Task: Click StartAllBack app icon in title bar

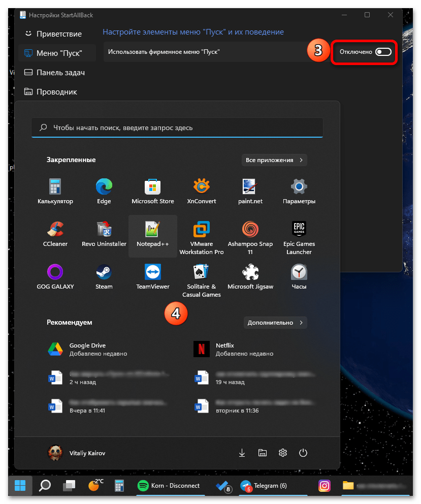Action: tap(23, 15)
